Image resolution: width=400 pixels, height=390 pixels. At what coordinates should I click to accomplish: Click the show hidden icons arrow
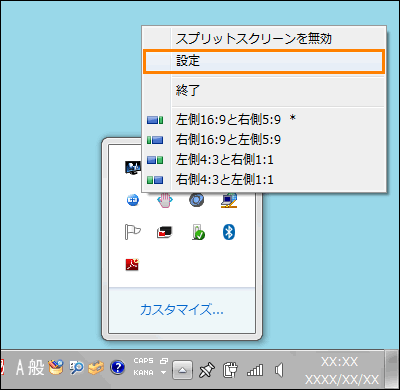182,370
